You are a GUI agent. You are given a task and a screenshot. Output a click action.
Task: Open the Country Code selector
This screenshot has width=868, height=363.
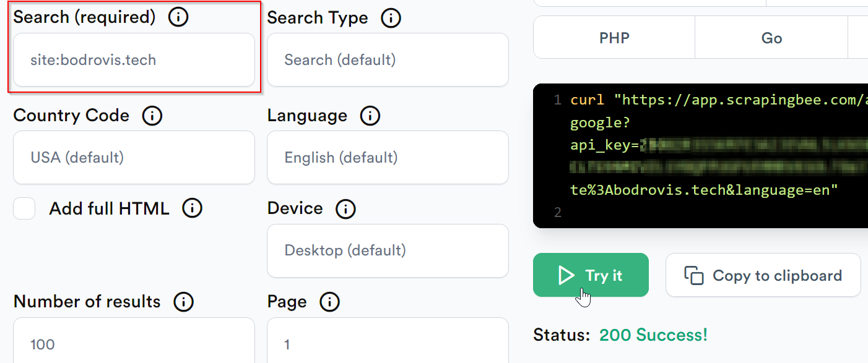134,157
